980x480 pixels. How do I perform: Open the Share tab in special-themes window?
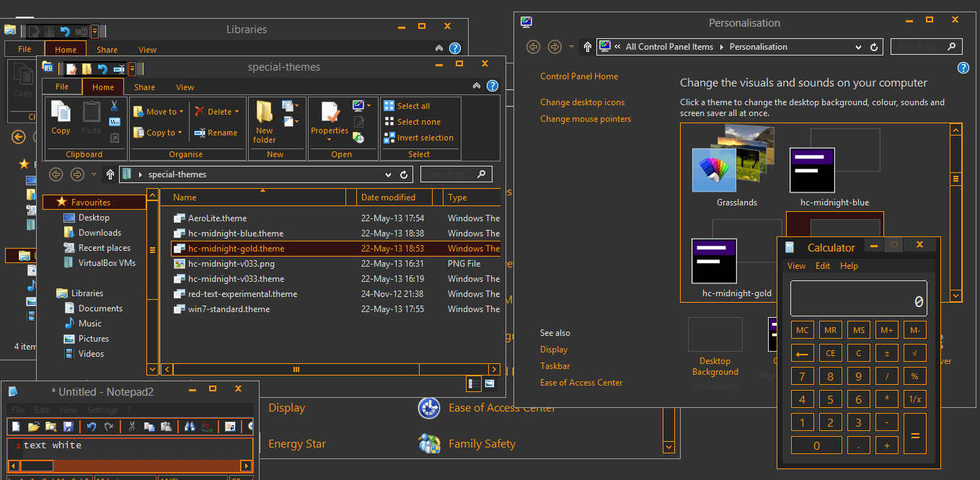[x=144, y=87]
